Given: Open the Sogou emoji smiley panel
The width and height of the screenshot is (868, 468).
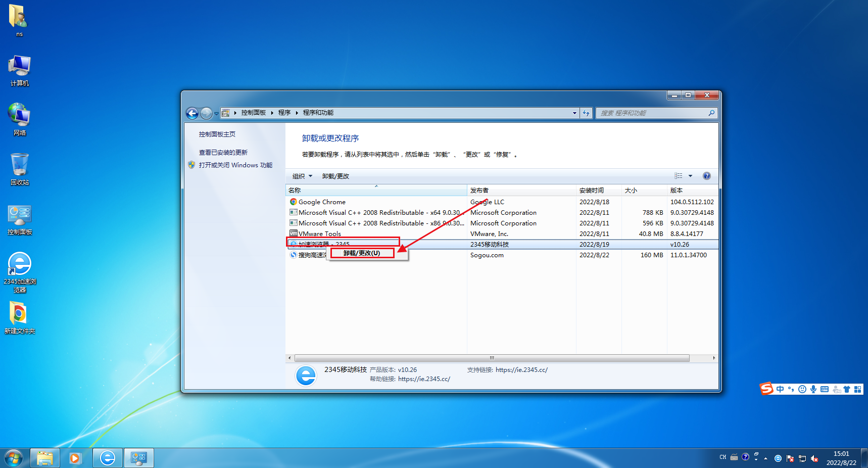Looking at the screenshot, I should tap(802, 389).
